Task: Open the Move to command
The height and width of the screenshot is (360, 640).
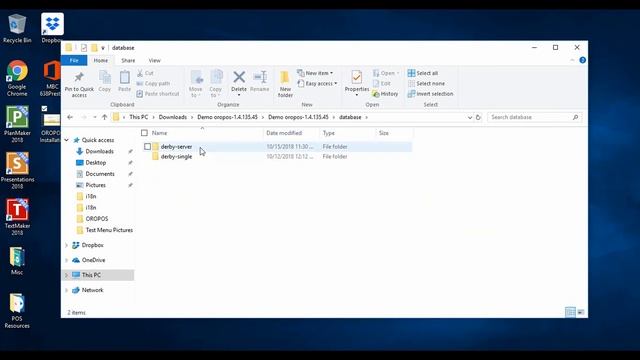Action: [x=196, y=84]
